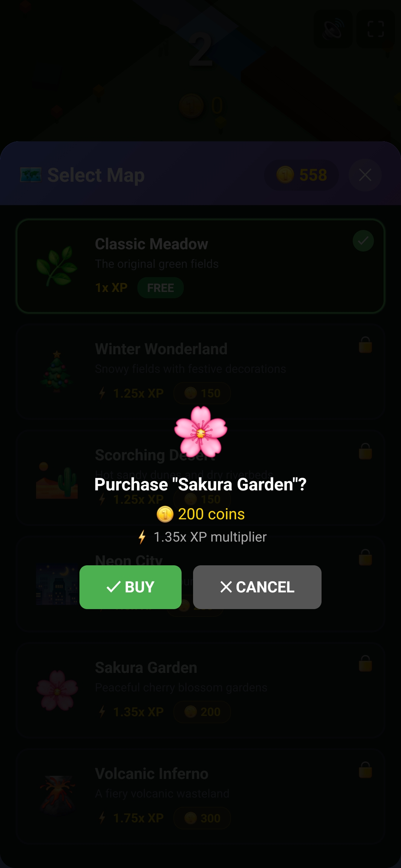Select the Volcanic Inferno map entry
This screenshot has height=868, width=401.
(x=200, y=796)
